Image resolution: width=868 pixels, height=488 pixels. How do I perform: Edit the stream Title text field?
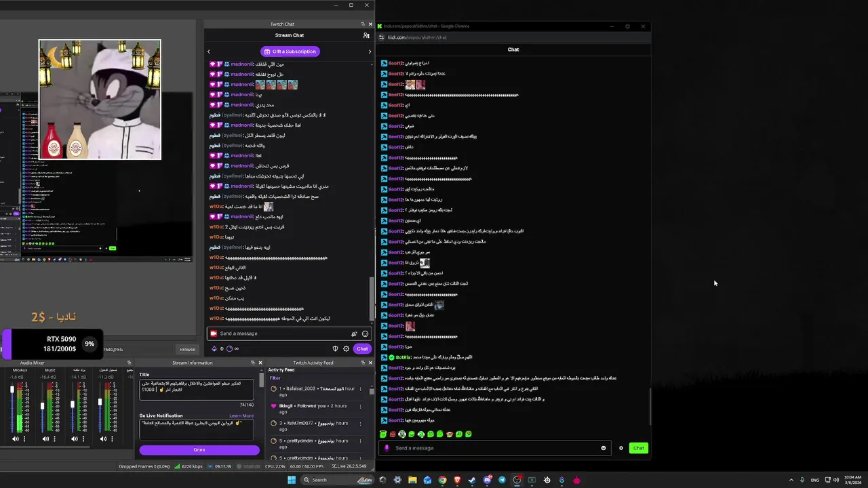(197, 390)
